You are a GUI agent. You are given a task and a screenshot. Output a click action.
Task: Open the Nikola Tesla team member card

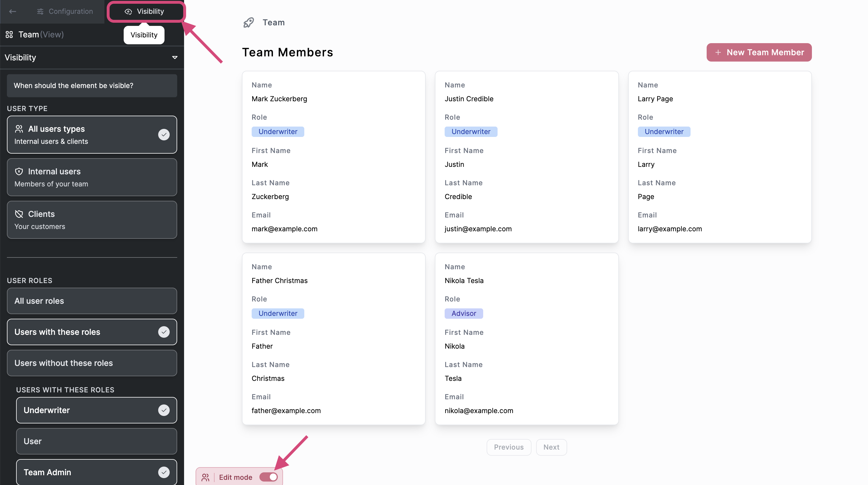526,339
